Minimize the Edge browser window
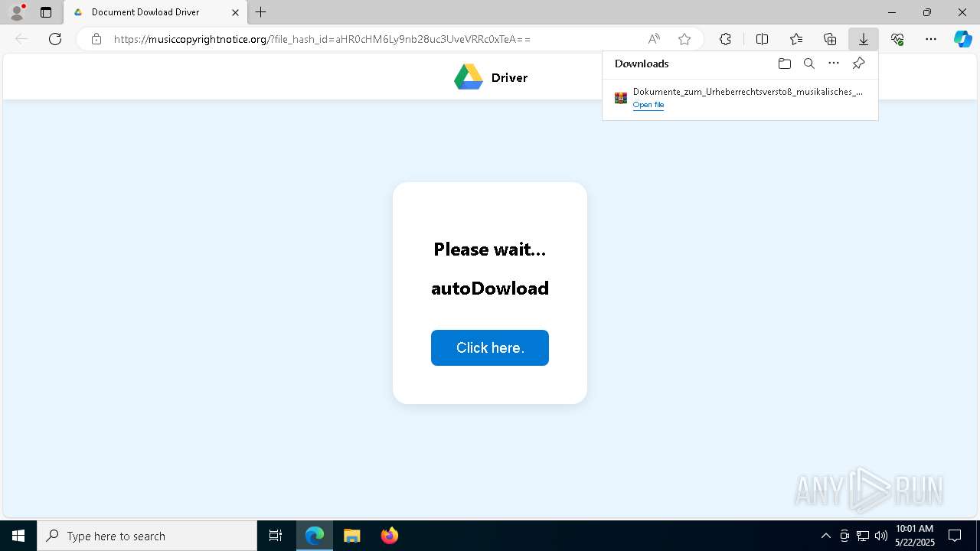Image resolution: width=980 pixels, height=551 pixels. [x=892, y=12]
